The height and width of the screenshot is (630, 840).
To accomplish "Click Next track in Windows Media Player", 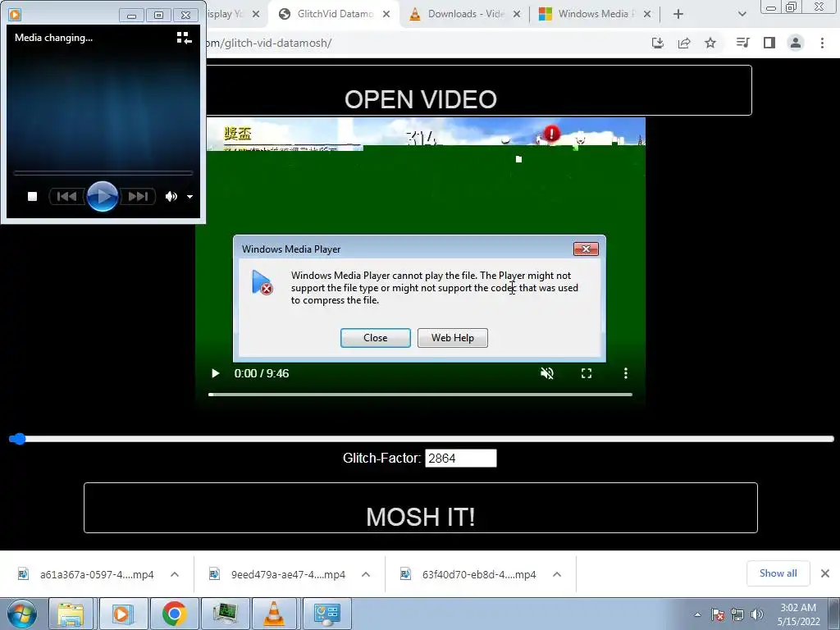I will point(138,197).
